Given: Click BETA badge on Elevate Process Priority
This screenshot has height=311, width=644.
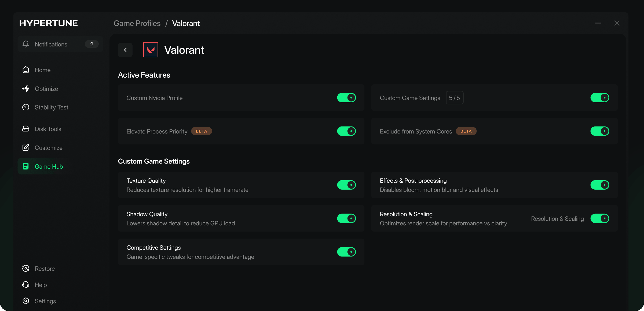Looking at the screenshot, I should [202, 131].
